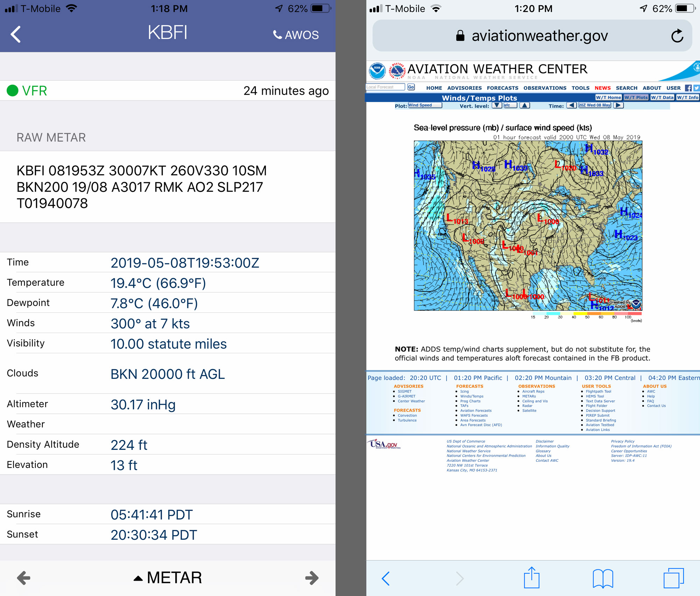This screenshot has height=596, width=700.
Task: Open the ADVISORIES menu
Action: tap(464, 88)
